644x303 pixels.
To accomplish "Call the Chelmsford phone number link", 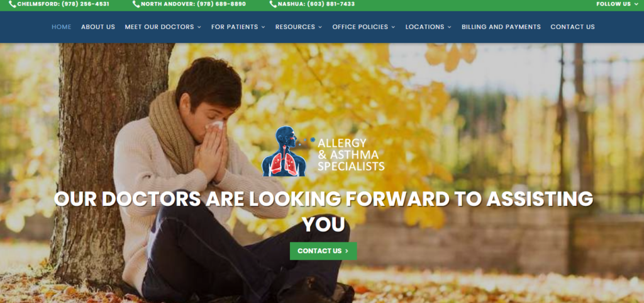I will 64,4.
